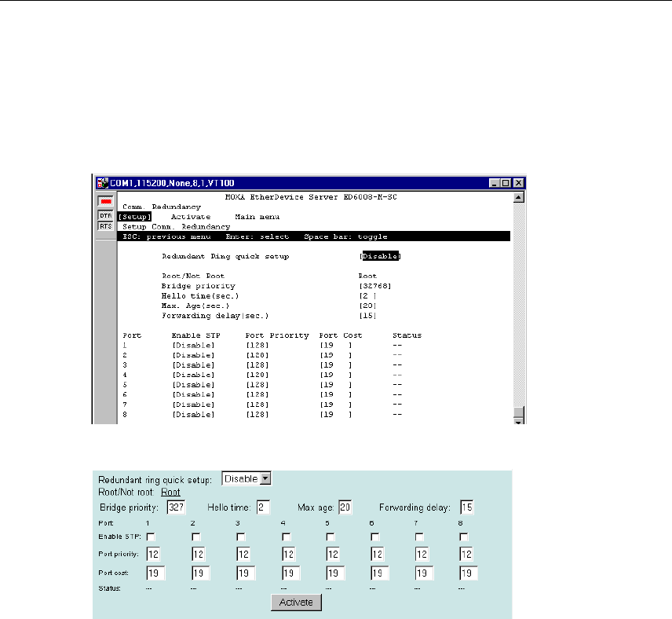Click Port priority field for port 3

tap(243, 555)
